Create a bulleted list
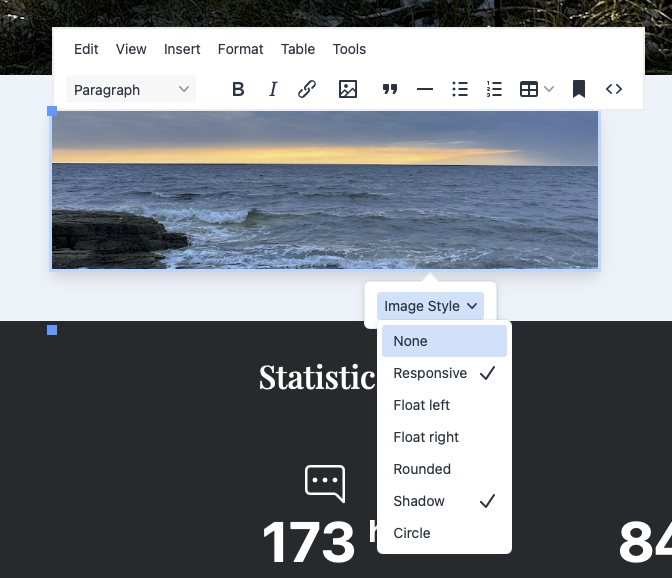The width and height of the screenshot is (672, 578). point(460,89)
